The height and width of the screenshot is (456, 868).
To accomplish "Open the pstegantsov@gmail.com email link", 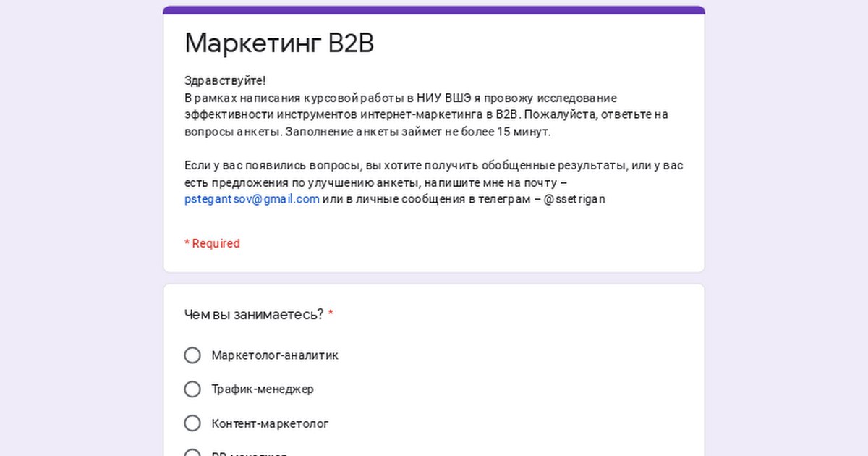I will point(252,199).
